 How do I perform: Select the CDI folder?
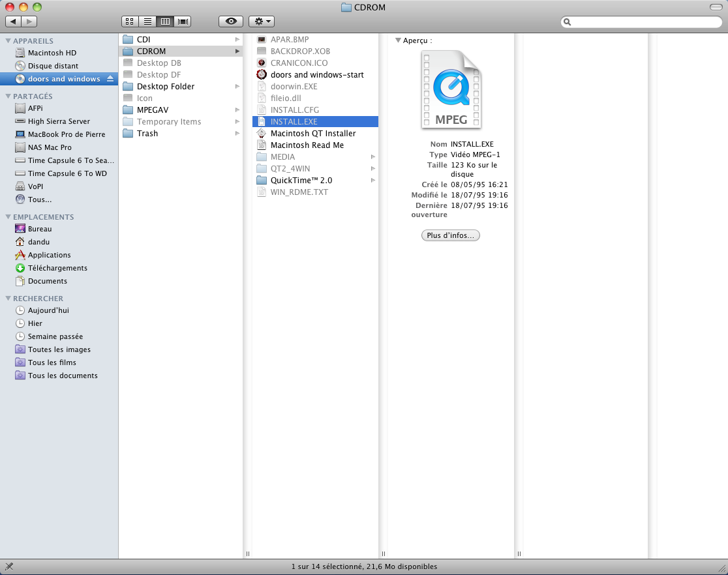coord(181,40)
